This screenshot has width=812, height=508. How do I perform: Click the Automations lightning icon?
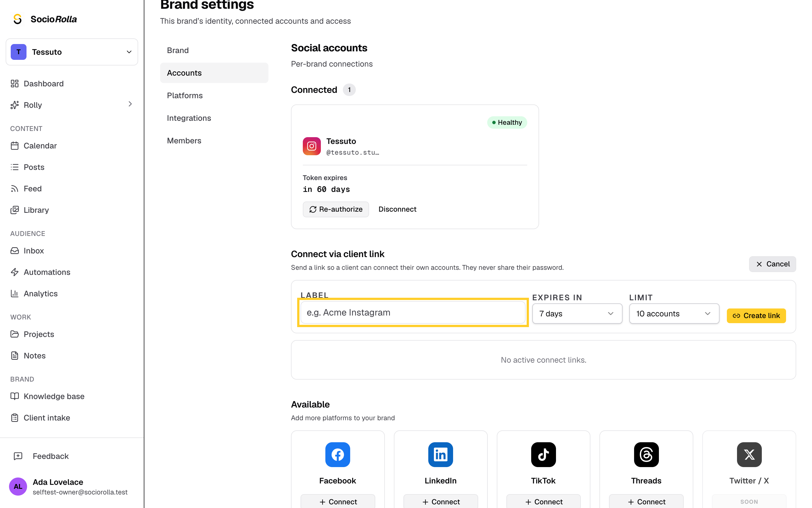[x=14, y=272]
